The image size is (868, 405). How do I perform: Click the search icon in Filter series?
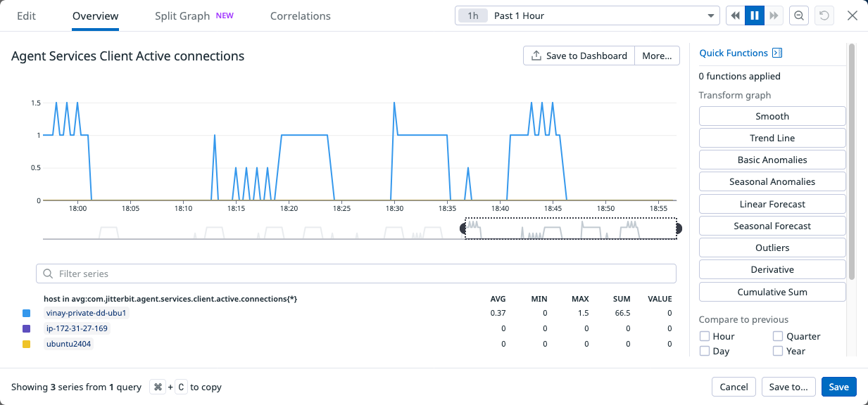[47, 273]
